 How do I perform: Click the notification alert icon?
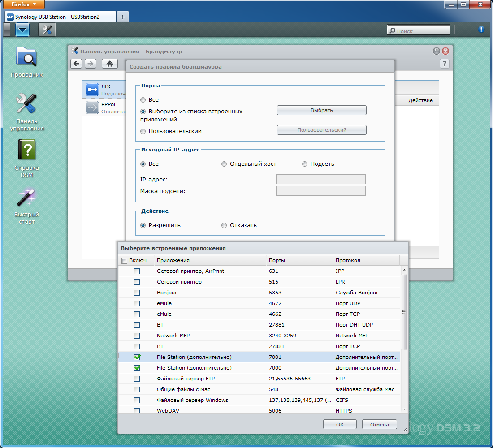(481, 30)
